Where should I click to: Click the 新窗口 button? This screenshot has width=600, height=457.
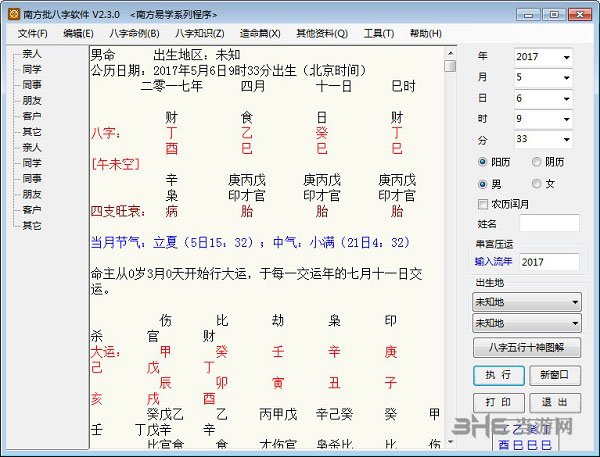click(555, 375)
